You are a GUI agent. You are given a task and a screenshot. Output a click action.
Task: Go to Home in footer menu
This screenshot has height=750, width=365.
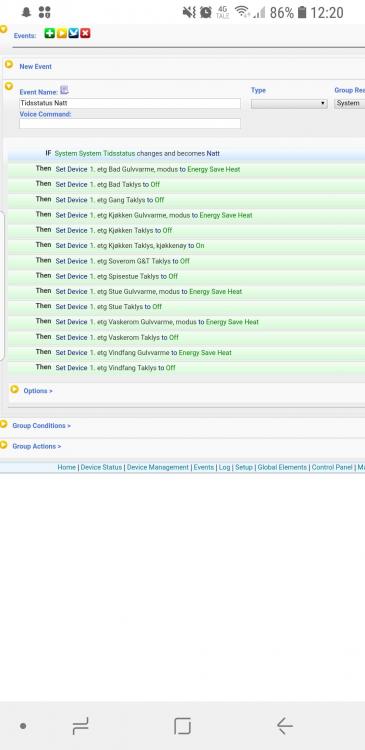[x=66, y=467]
